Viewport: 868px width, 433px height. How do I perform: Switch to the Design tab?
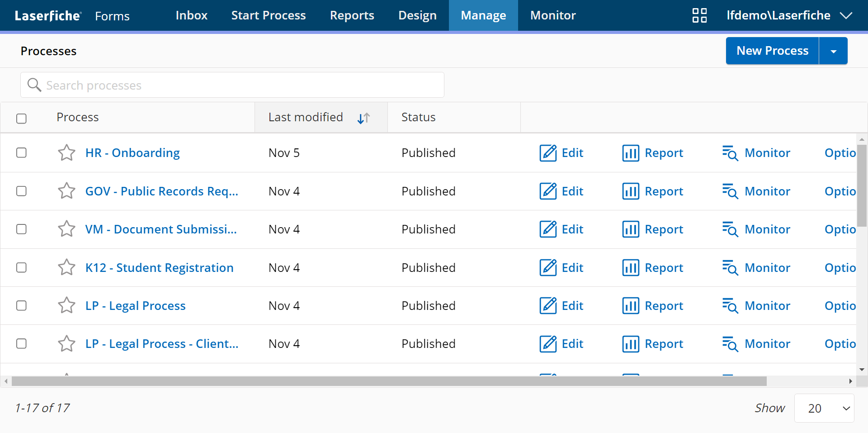pyautogui.click(x=417, y=15)
